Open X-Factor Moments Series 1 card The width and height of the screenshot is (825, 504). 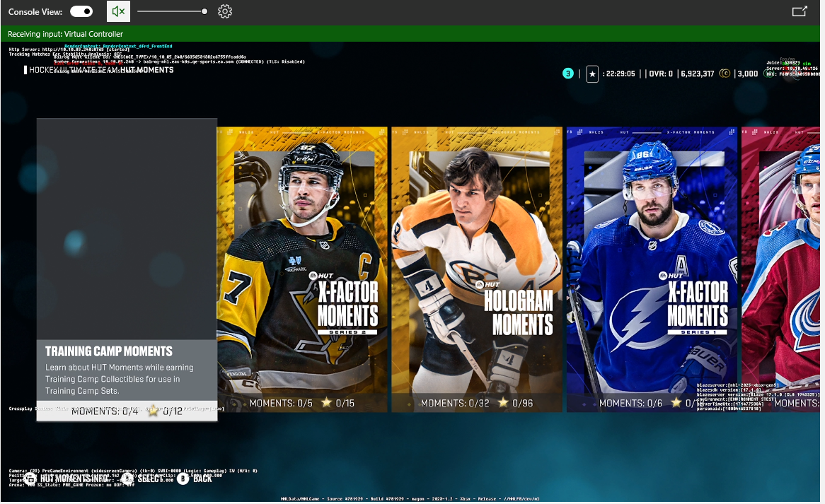(x=652, y=269)
